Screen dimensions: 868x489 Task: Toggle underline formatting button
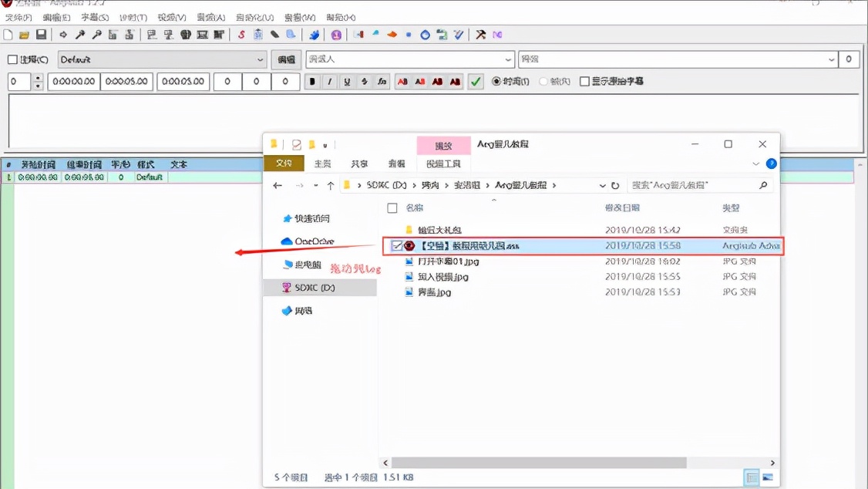coord(347,82)
